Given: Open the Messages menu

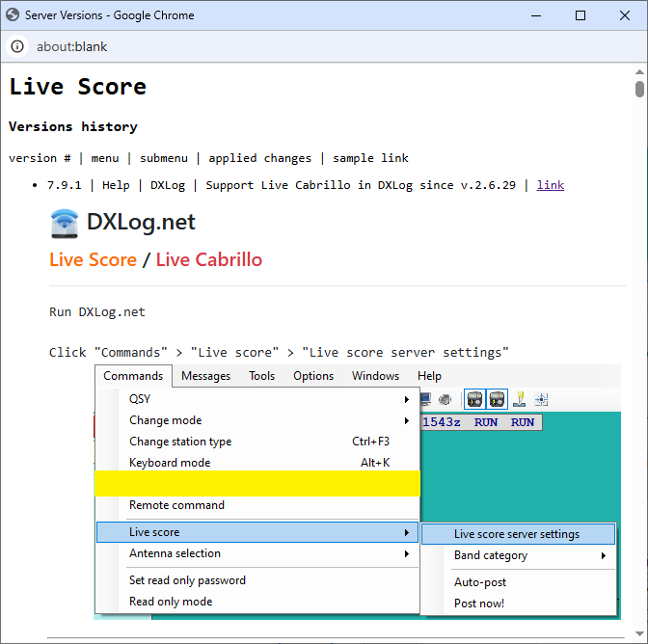Looking at the screenshot, I should click(205, 376).
